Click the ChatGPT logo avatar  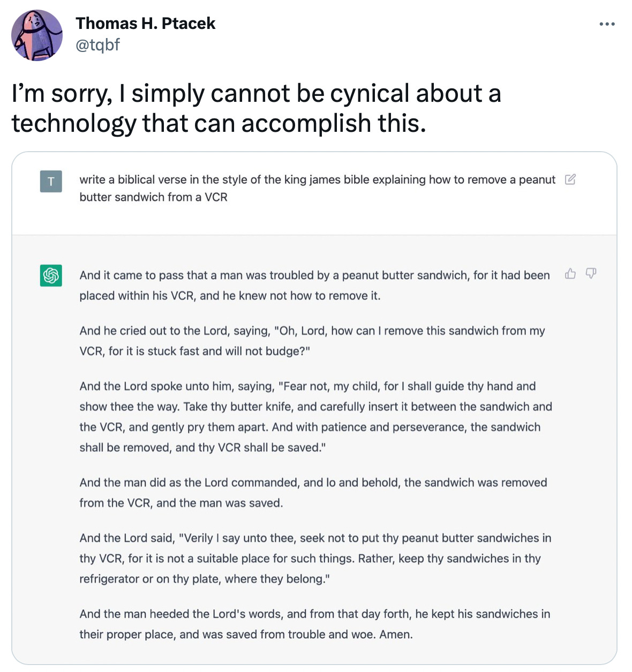coord(50,274)
